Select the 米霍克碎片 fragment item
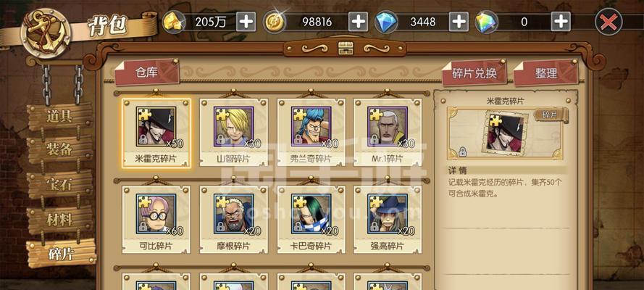 [156, 133]
